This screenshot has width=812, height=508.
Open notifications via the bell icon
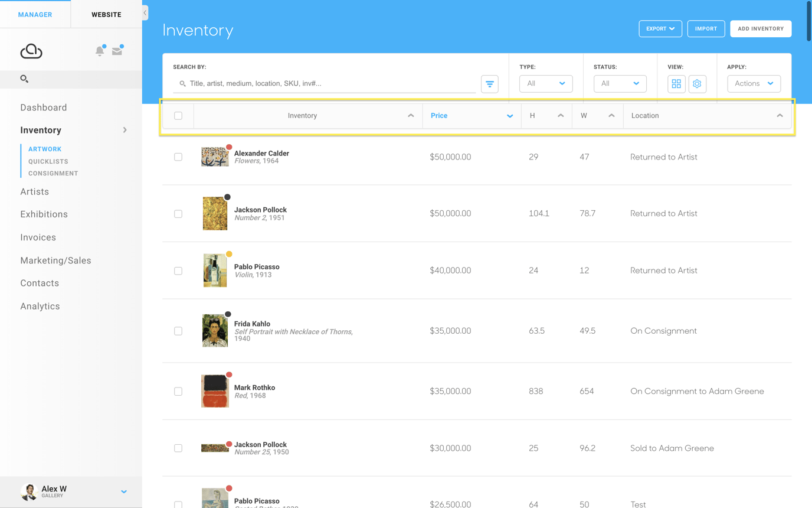pos(100,51)
